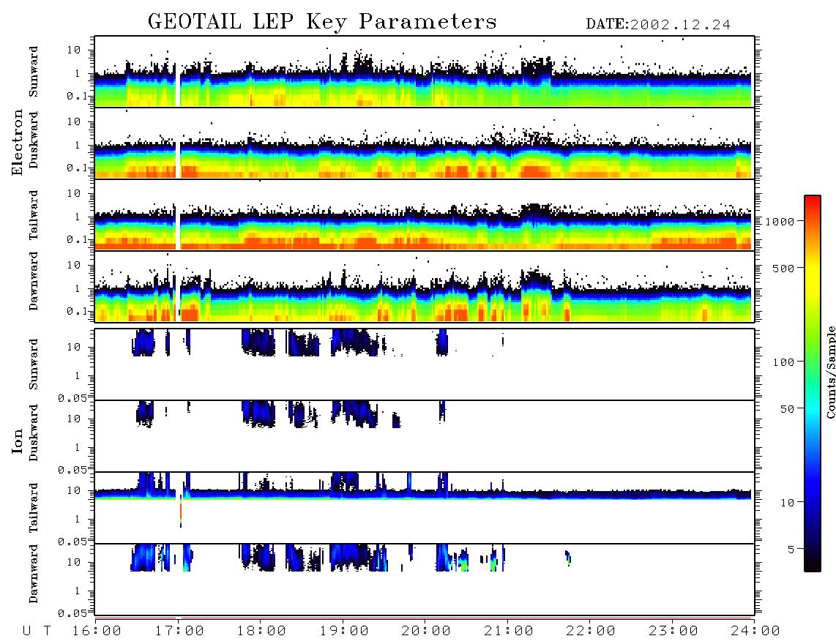
Task: Click the '17:00' time tick label
Action: point(179,631)
